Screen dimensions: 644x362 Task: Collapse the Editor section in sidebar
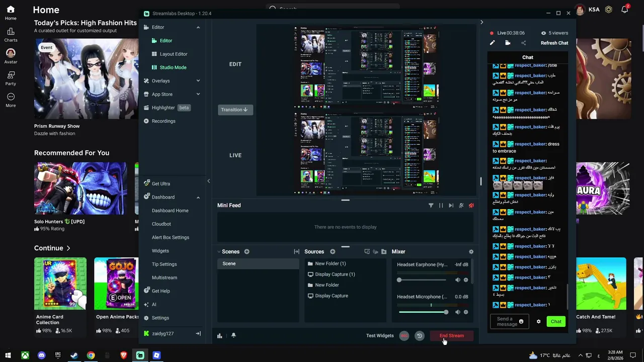click(x=198, y=27)
